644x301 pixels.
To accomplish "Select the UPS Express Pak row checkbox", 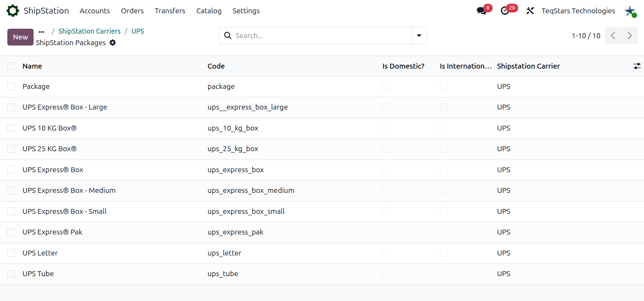I will point(11,232).
